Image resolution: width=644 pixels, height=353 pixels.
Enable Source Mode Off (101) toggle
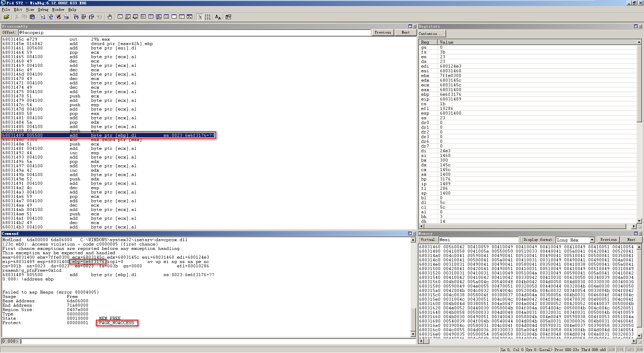pyautogui.click(x=208, y=17)
